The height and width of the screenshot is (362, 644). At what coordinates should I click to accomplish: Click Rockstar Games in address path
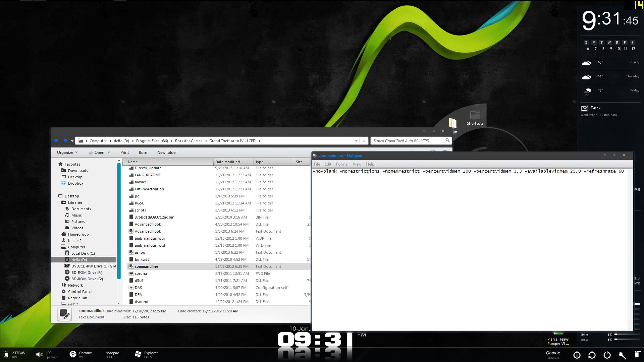[189, 141]
